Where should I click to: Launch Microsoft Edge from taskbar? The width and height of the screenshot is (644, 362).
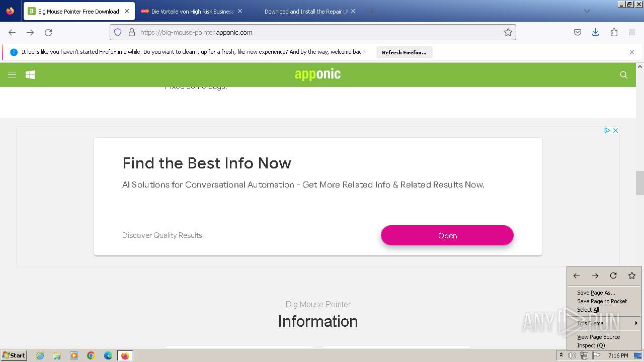(x=108, y=355)
